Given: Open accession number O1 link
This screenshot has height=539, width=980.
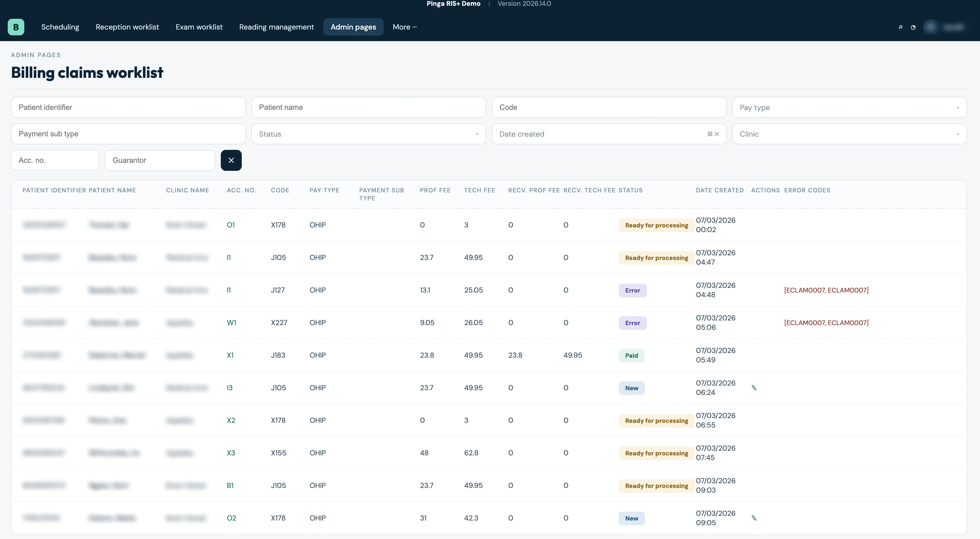Looking at the screenshot, I should tap(230, 225).
